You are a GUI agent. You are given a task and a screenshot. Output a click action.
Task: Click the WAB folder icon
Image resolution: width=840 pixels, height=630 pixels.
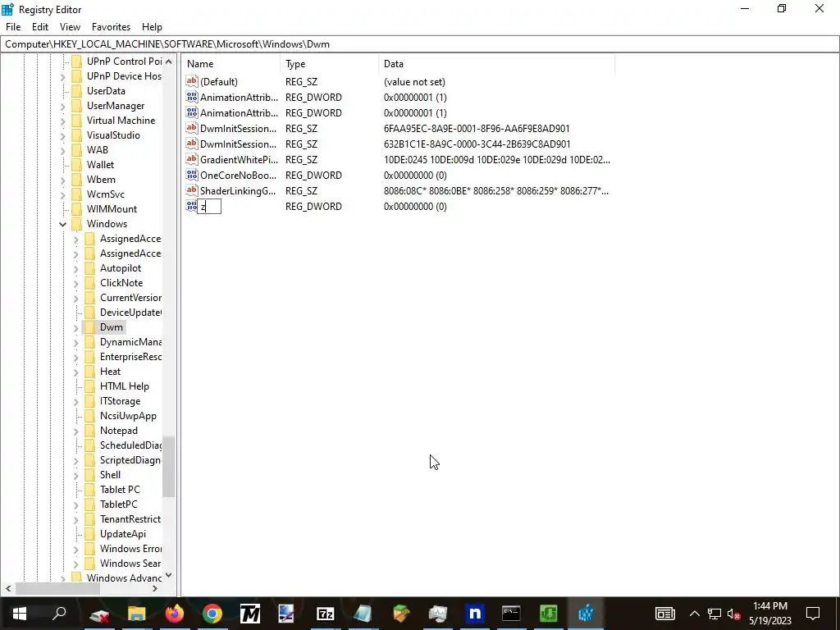point(76,149)
